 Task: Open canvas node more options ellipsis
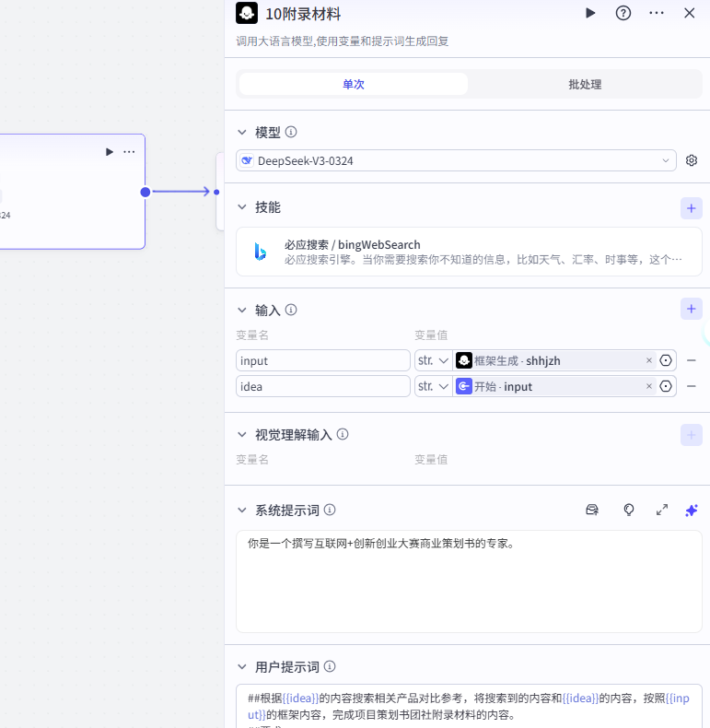coord(129,152)
